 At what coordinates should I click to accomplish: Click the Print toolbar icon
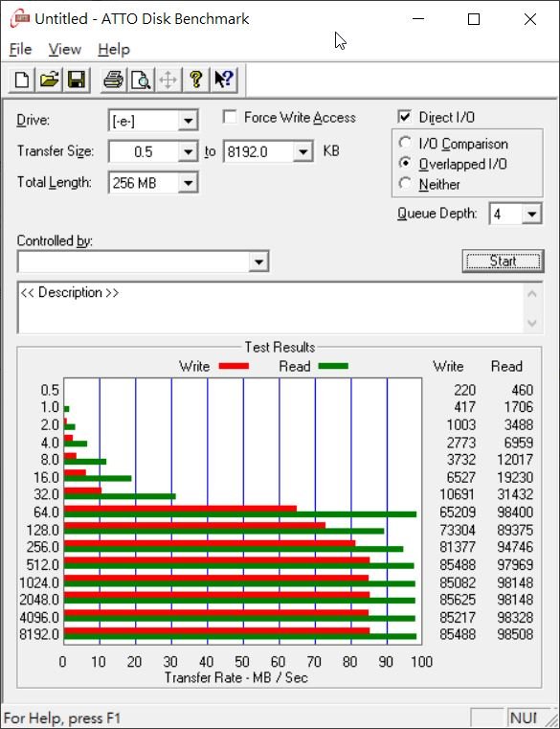pyautogui.click(x=113, y=80)
